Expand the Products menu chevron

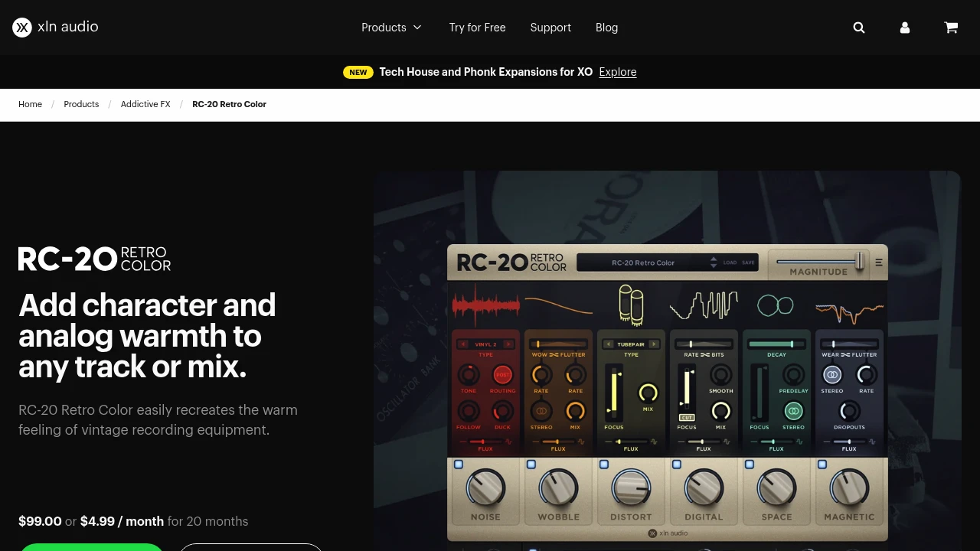(417, 28)
